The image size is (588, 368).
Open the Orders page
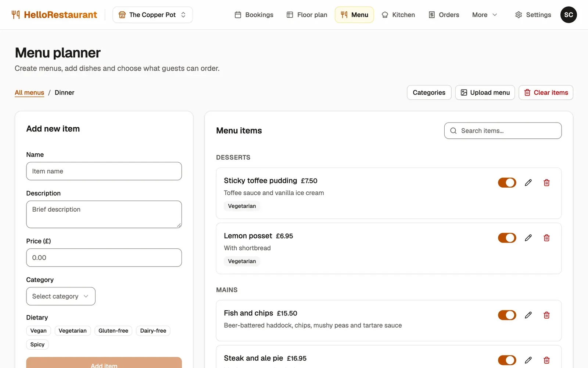point(444,15)
